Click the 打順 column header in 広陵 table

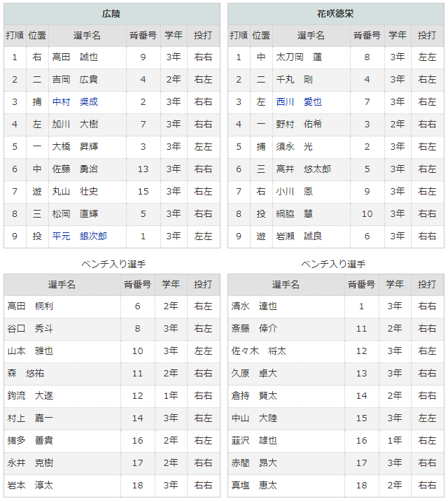click(15, 35)
